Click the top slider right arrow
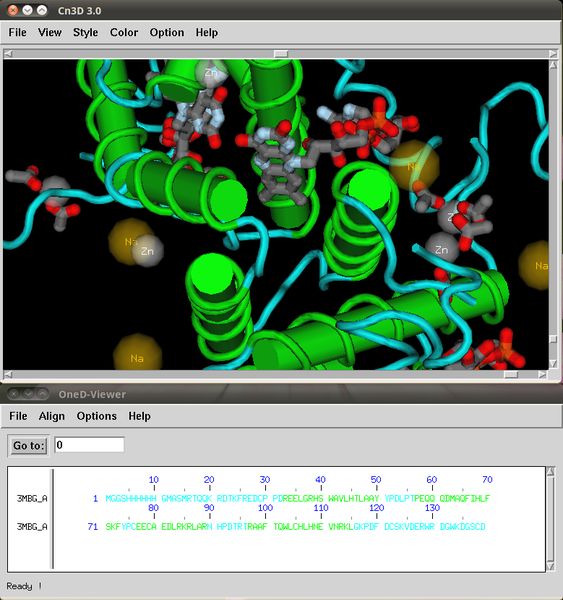563x600 pixels. 553,54
